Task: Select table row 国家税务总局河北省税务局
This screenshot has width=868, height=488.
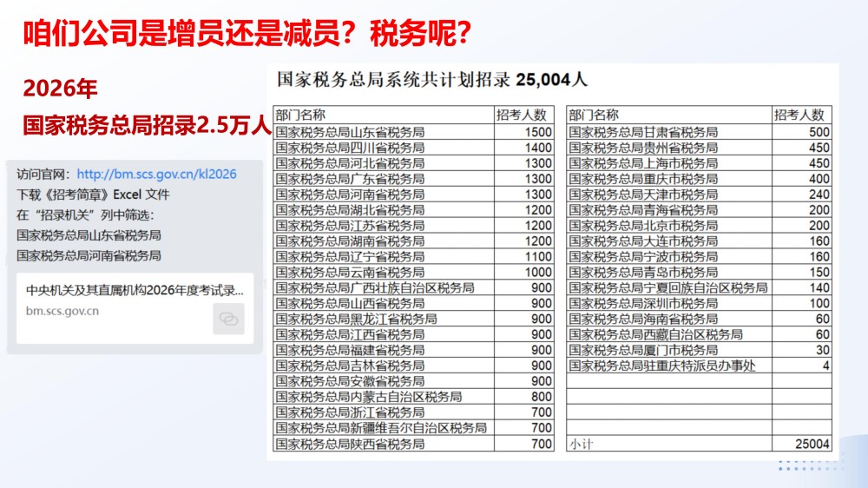Action: point(413,163)
